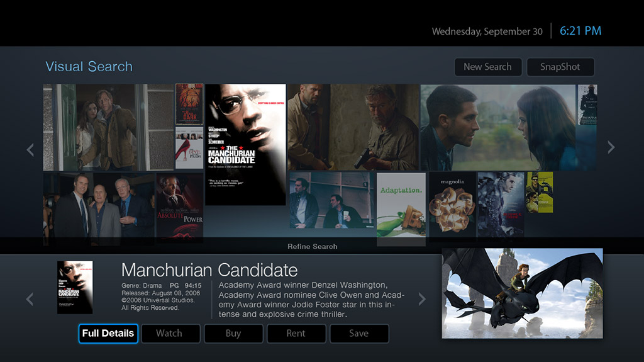Select the Rent option
This screenshot has width=644, height=362.
[x=296, y=333]
